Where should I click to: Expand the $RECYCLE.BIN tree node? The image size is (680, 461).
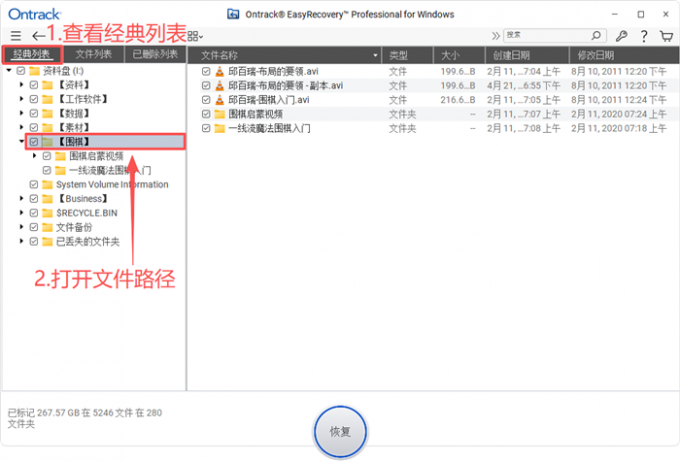click(21, 213)
